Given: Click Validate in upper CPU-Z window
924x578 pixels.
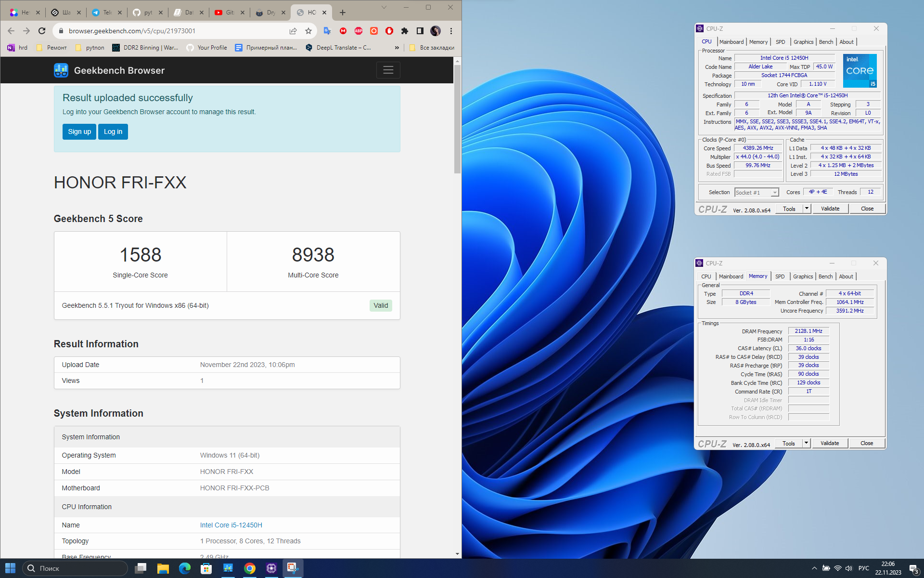Looking at the screenshot, I should click(x=830, y=209).
